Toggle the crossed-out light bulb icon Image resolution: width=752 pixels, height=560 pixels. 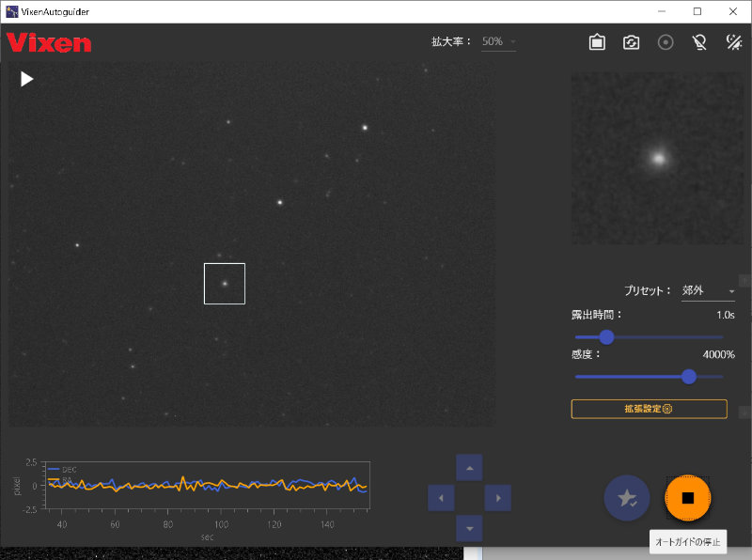(x=699, y=42)
